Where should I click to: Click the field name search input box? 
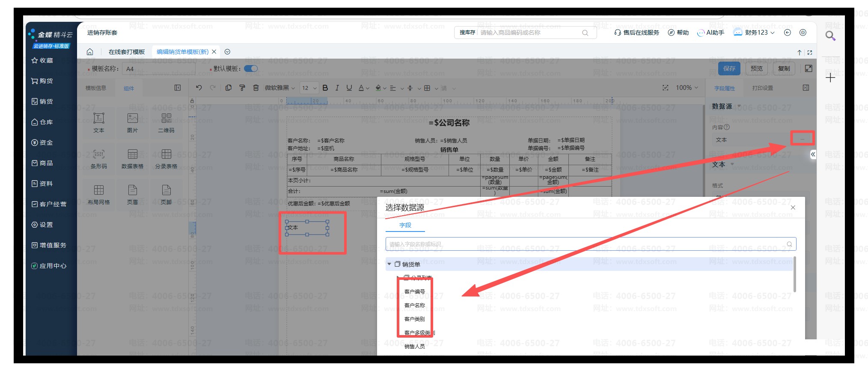586,244
